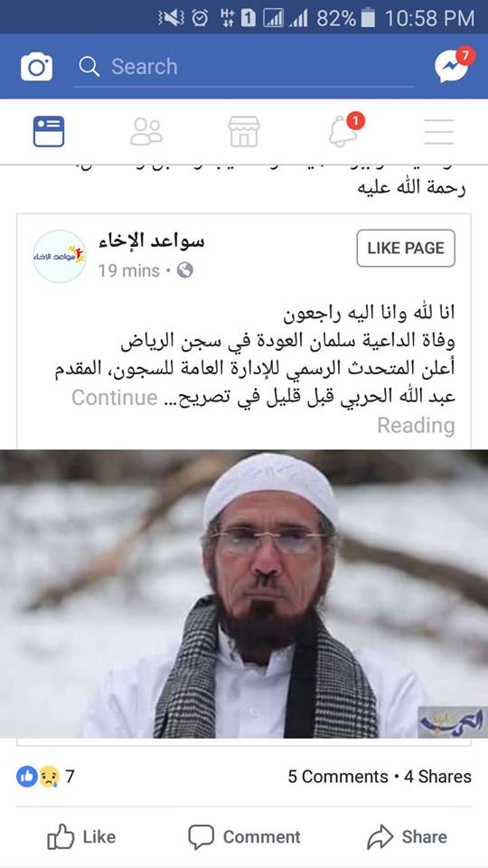The height and width of the screenshot is (868, 488).
Task: Tap the magnifier search icon
Action: click(89, 67)
